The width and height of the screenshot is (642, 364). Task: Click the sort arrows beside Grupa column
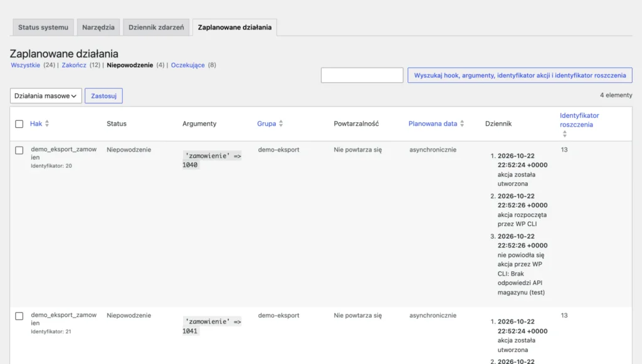pyautogui.click(x=281, y=123)
